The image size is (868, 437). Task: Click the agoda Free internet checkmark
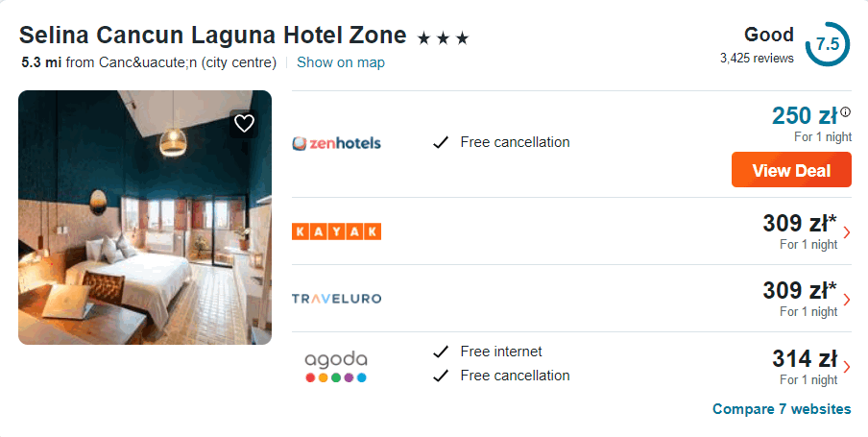(441, 352)
